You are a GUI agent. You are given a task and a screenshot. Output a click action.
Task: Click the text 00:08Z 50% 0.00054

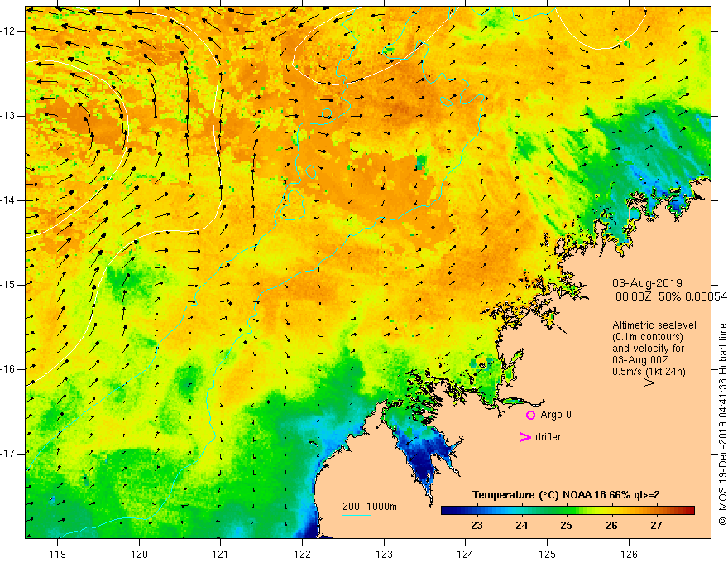click(670, 297)
